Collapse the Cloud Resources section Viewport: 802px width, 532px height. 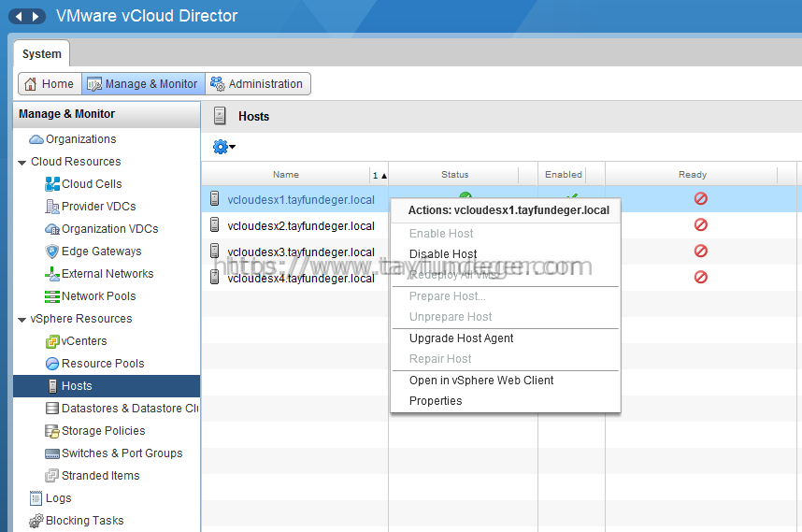coord(21,163)
